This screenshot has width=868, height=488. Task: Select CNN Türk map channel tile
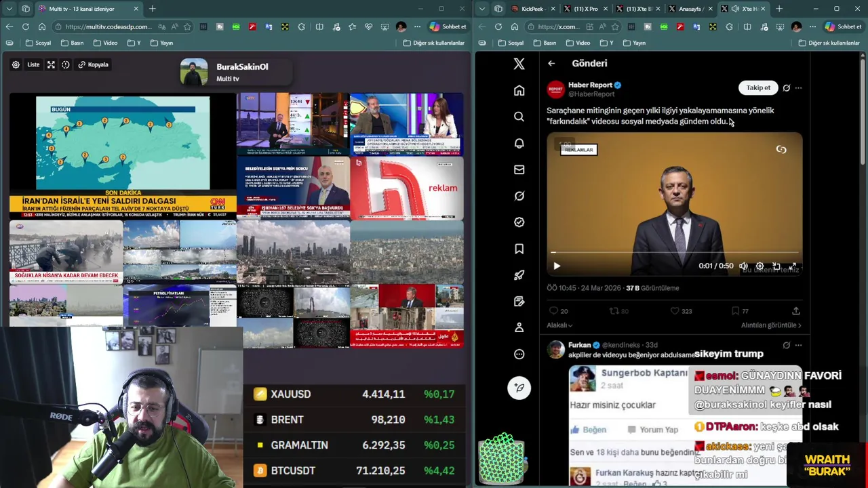click(x=123, y=156)
